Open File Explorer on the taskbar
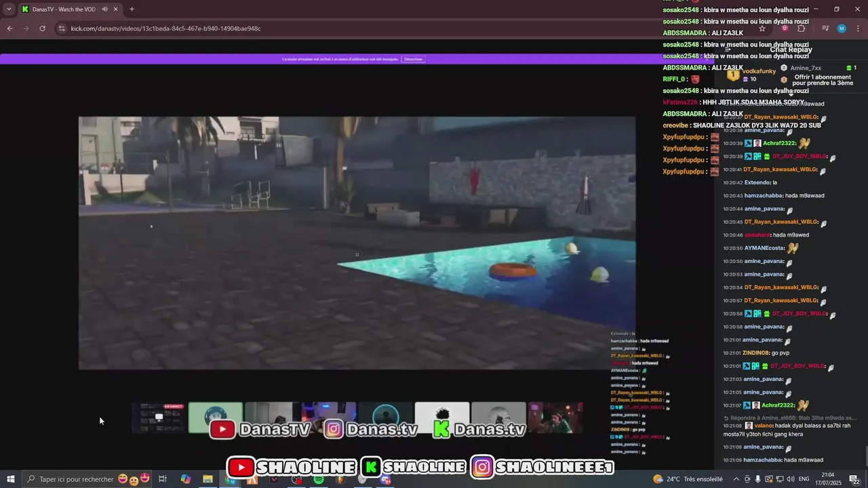The width and height of the screenshot is (868, 488). [208, 479]
